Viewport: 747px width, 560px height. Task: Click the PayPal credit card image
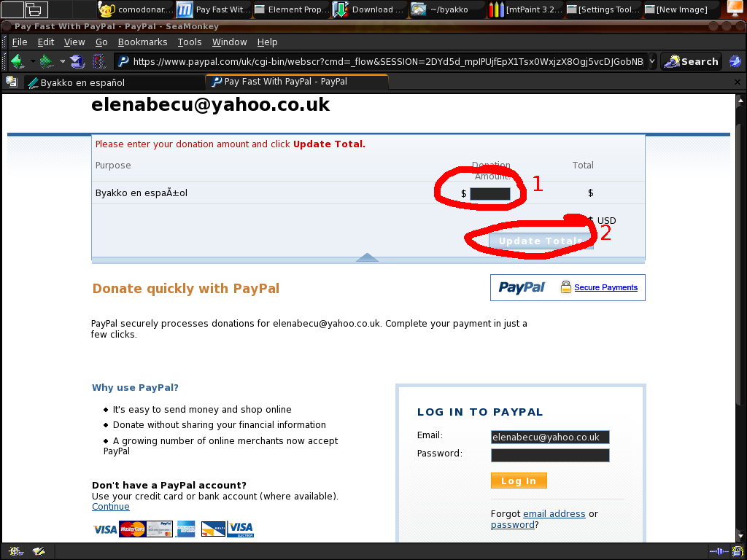[160, 529]
